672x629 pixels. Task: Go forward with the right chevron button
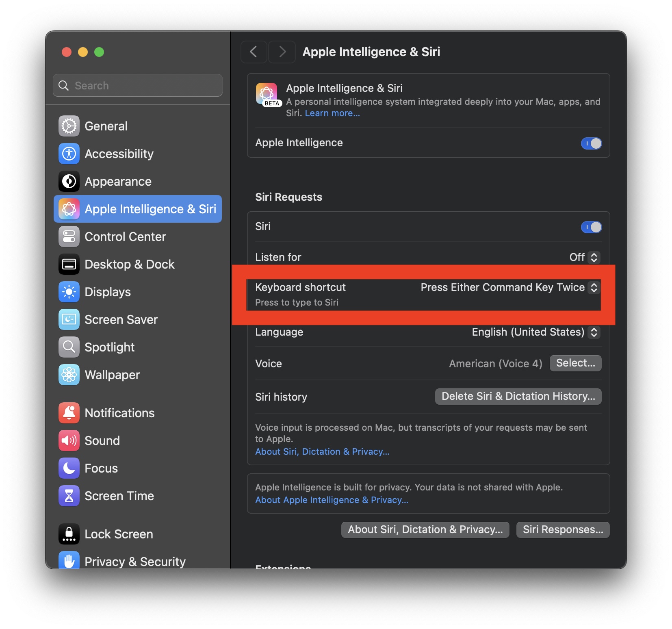[x=282, y=52]
